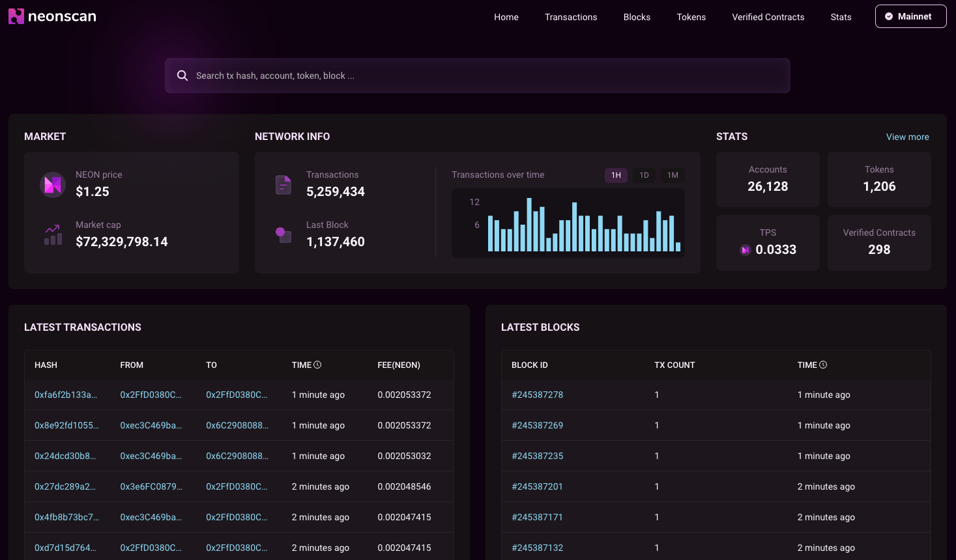Click the NEON price coin icon
Viewport: 956px width, 560px height.
(x=53, y=185)
